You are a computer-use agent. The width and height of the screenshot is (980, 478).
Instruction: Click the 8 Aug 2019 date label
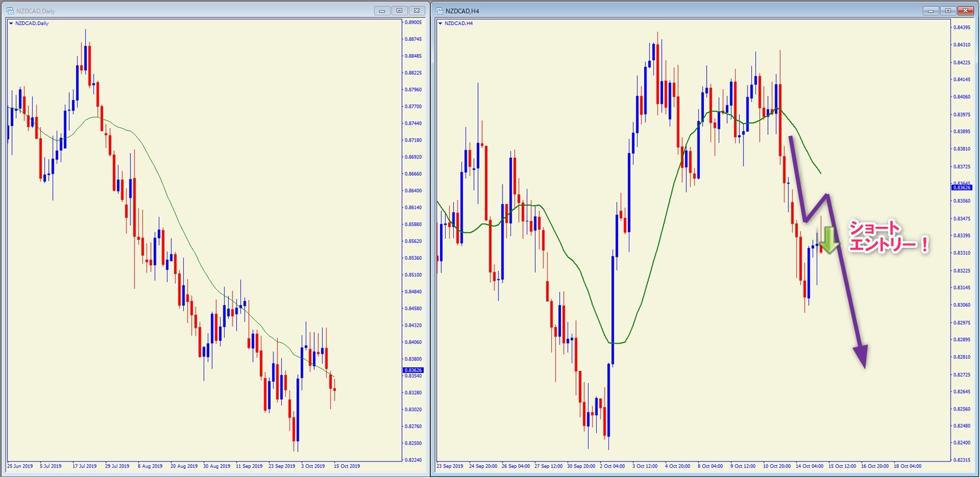(150, 466)
